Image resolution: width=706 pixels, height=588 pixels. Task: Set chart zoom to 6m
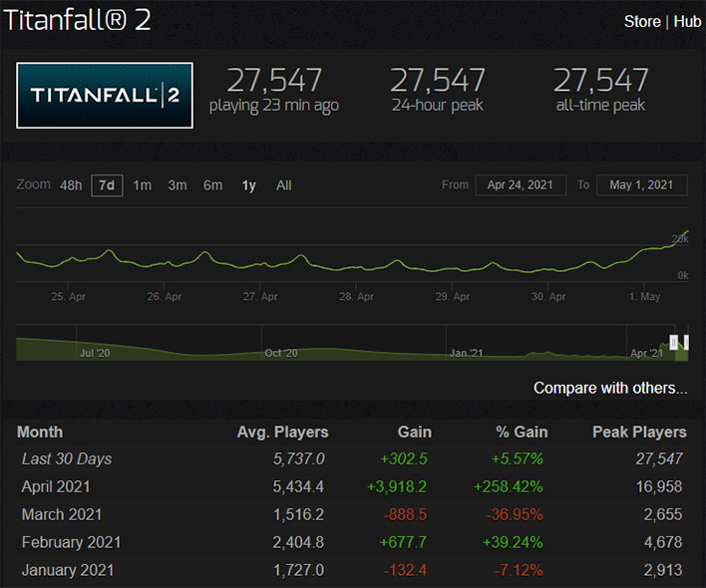[x=213, y=185]
